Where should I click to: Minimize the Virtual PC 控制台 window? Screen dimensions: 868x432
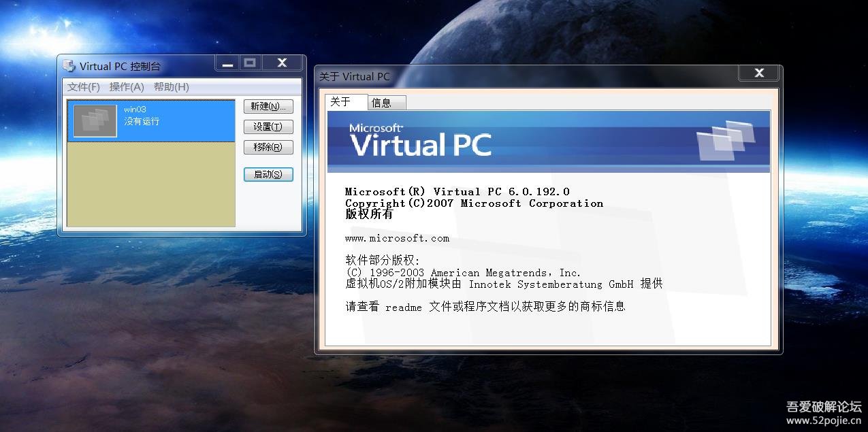coord(227,63)
